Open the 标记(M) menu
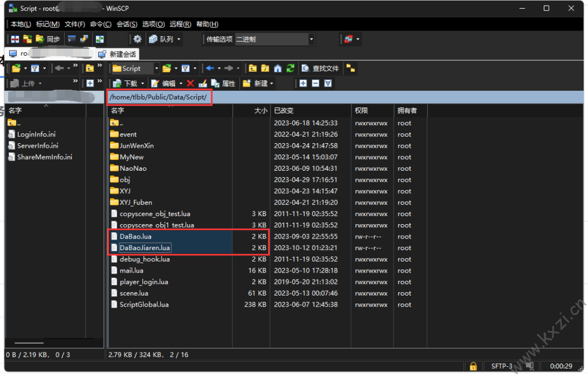Image resolution: width=588 pixels, height=376 pixels. (48, 24)
